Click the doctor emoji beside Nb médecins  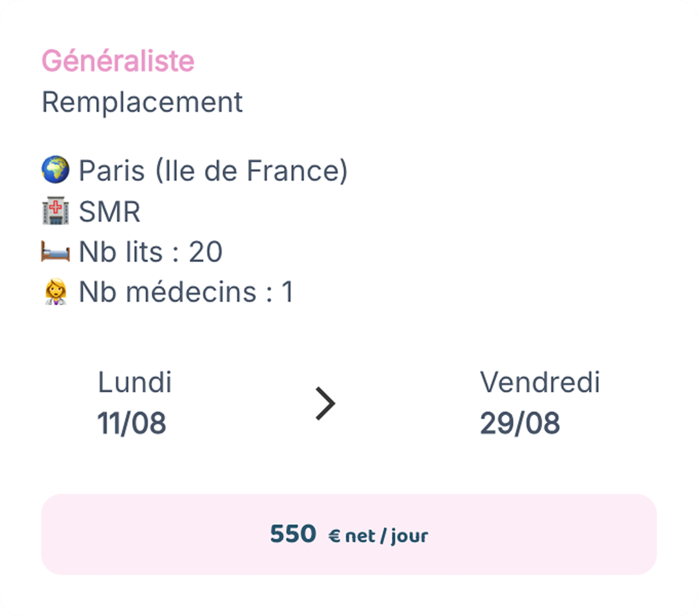(x=55, y=292)
